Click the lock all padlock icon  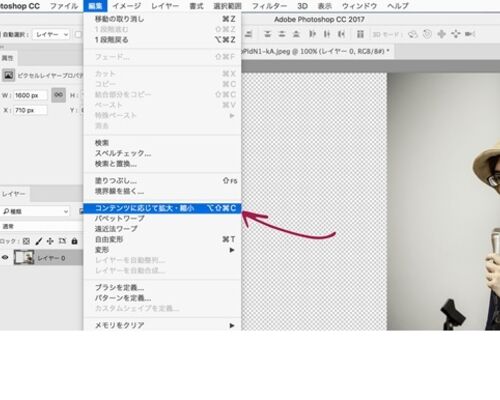click(74, 241)
